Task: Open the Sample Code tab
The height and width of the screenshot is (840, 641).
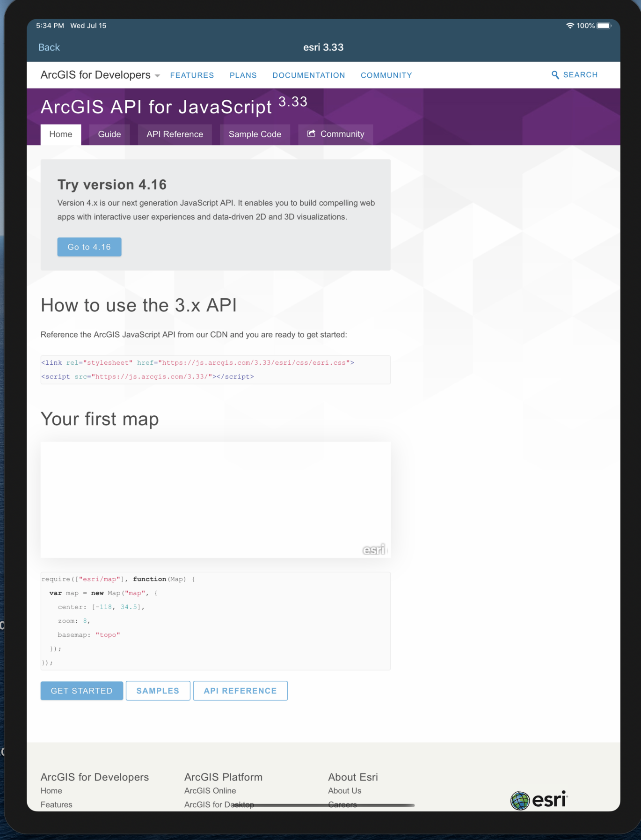Action: click(255, 134)
